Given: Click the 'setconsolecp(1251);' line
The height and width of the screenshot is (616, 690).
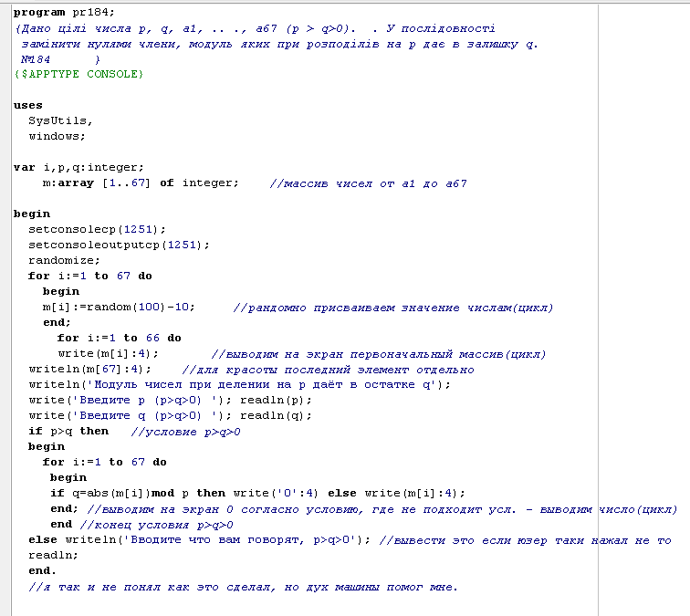Looking at the screenshot, I should 97,229.
